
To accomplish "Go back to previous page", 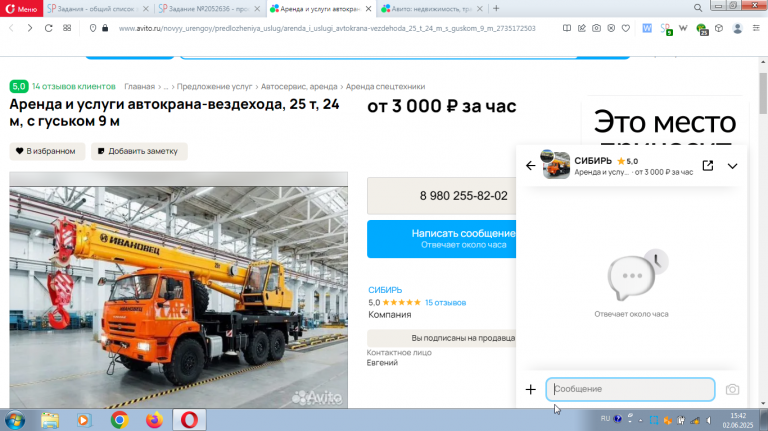I will (x=11, y=28).
